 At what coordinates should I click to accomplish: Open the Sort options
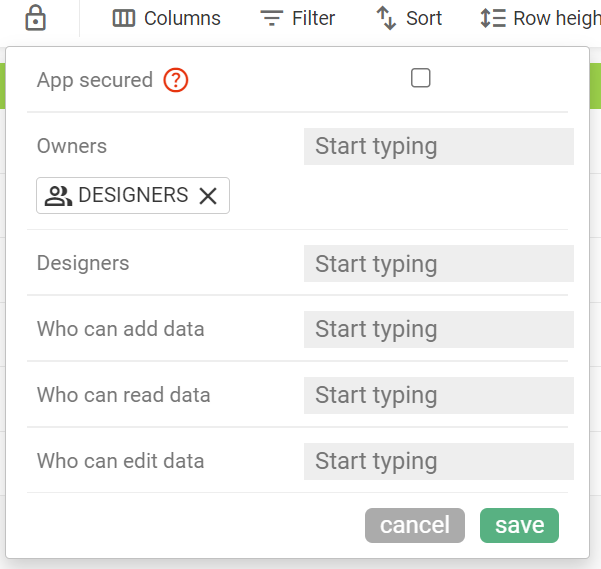[409, 18]
